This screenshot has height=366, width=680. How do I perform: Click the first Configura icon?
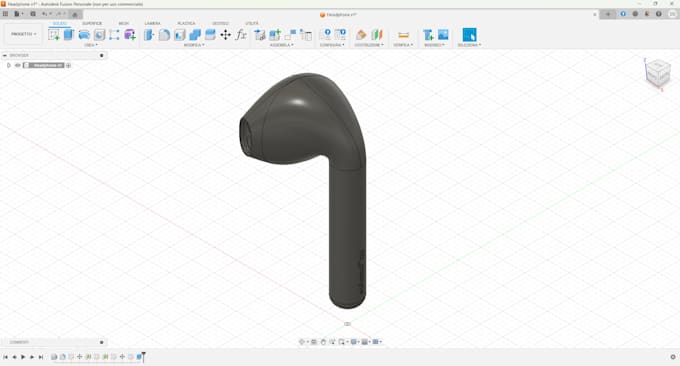[325, 35]
